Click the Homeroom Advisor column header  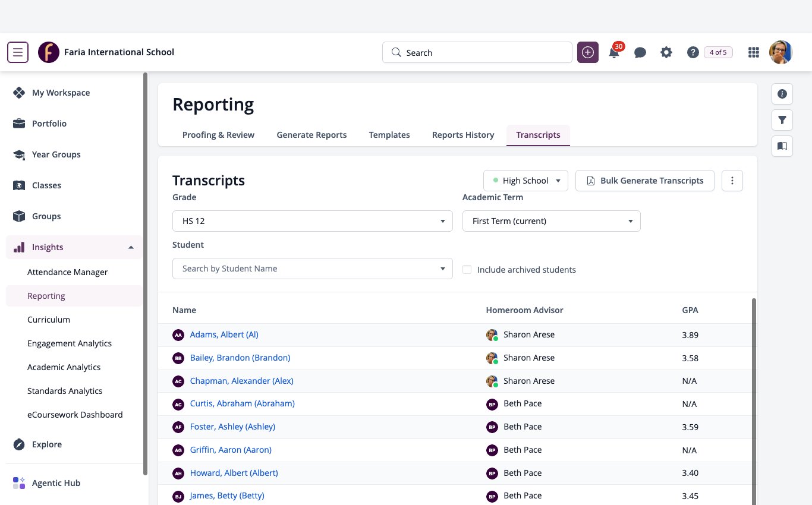point(524,310)
